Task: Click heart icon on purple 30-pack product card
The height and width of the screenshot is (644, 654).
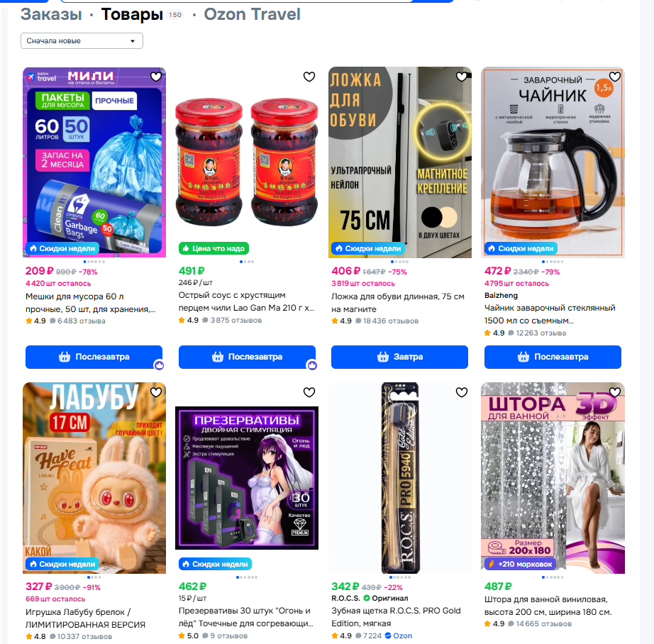Action: pyautogui.click(x=309, y=392)
